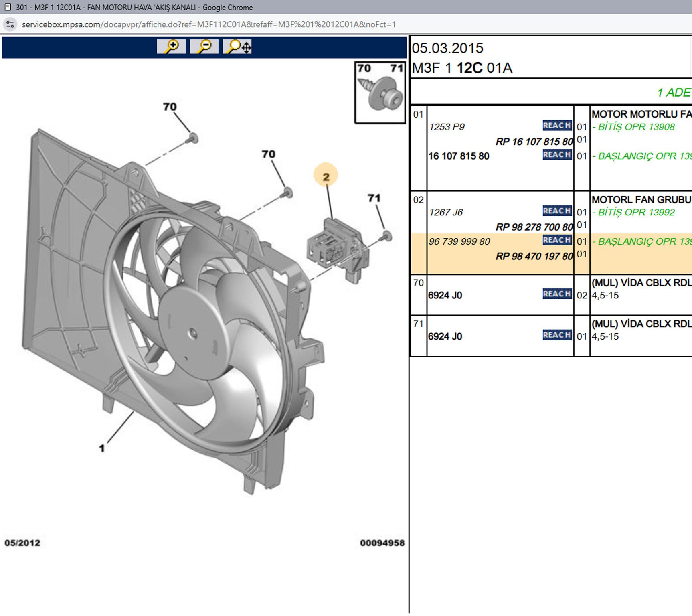Click part number 1267 J6
This screenshot has width=692, height=616.
click(446, 213)
